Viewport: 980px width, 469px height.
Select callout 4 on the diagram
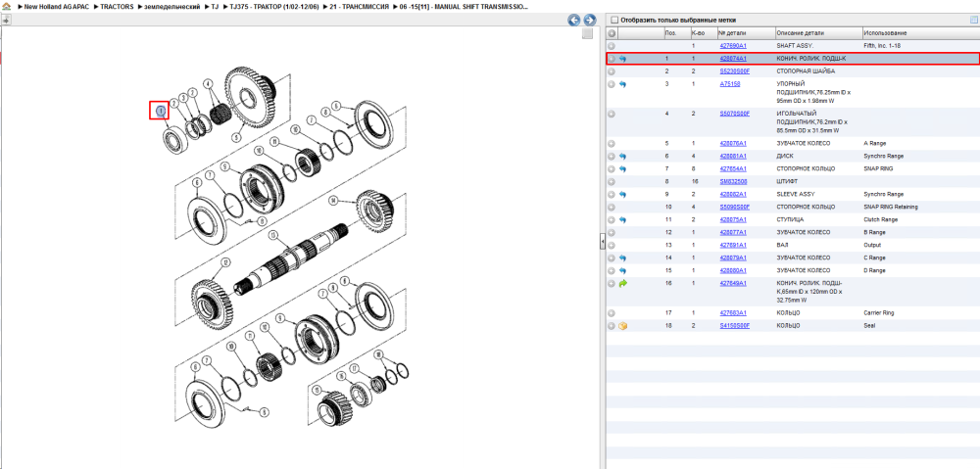208,82
